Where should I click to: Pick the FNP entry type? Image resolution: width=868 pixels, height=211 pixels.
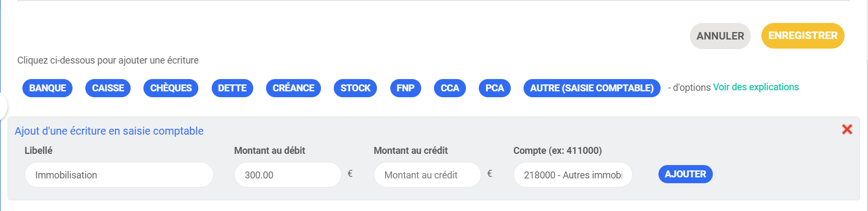[x=405, y=88]
